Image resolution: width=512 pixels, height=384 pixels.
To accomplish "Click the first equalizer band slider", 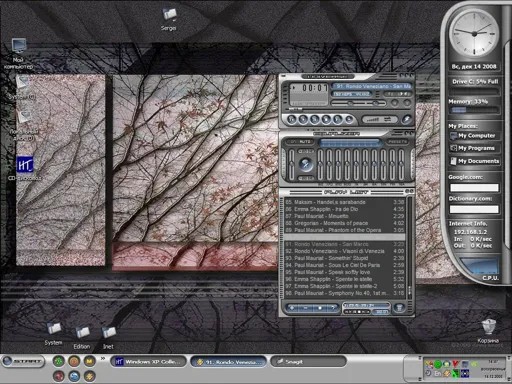I will pos(320,164).
